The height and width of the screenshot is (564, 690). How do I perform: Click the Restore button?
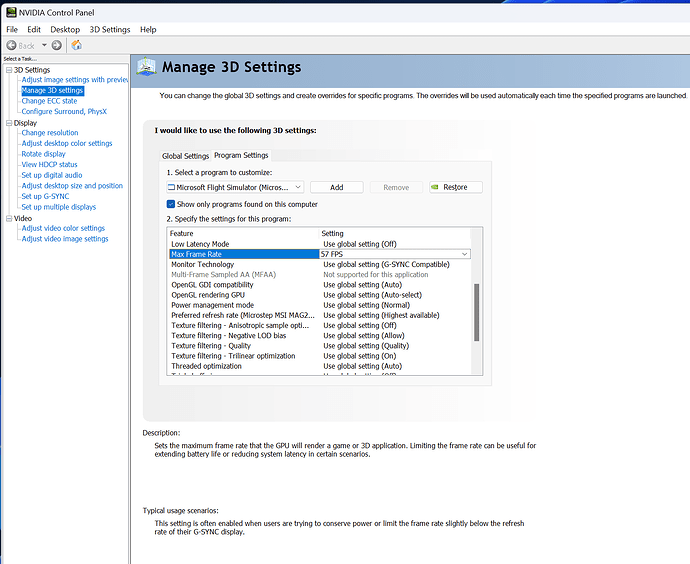(x=456, y=187)
